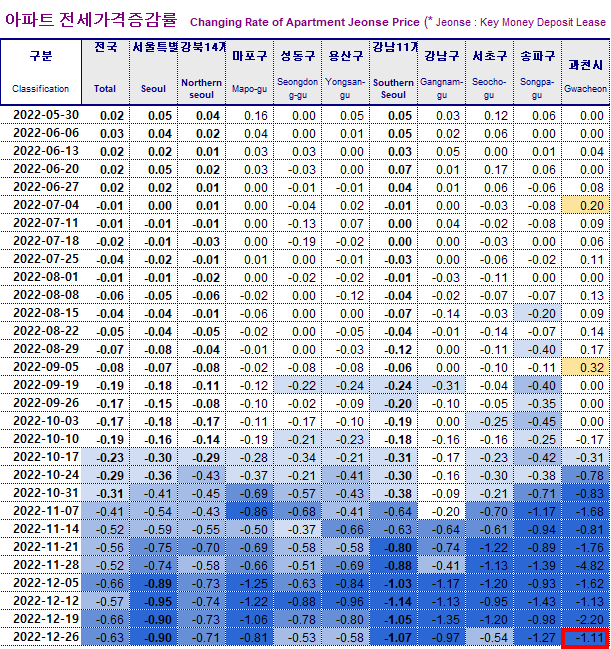Click the Mapo-gu column header
Screen dimensions: 611x649
tap(250, 72)
